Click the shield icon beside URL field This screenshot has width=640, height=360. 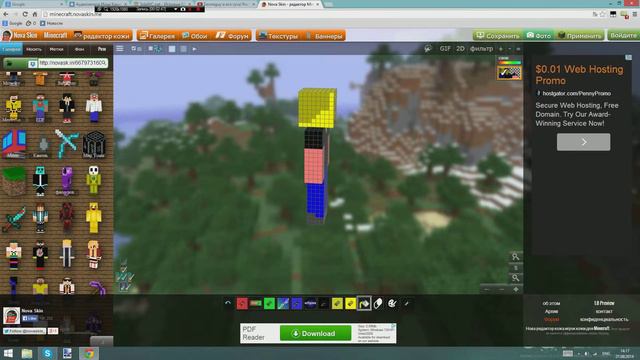[x=32, y=64]
